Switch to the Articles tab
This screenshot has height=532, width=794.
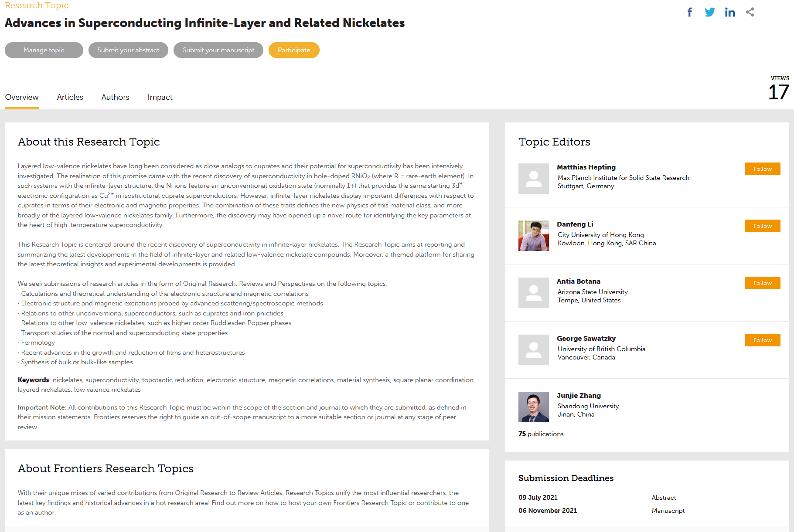pyautogui.click(x=70, y=97)
